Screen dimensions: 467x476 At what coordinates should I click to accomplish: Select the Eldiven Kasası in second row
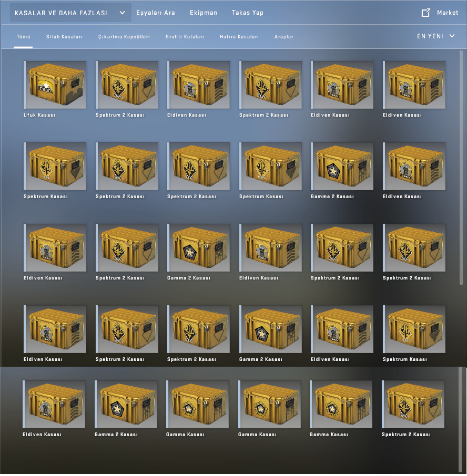(414, 166)
